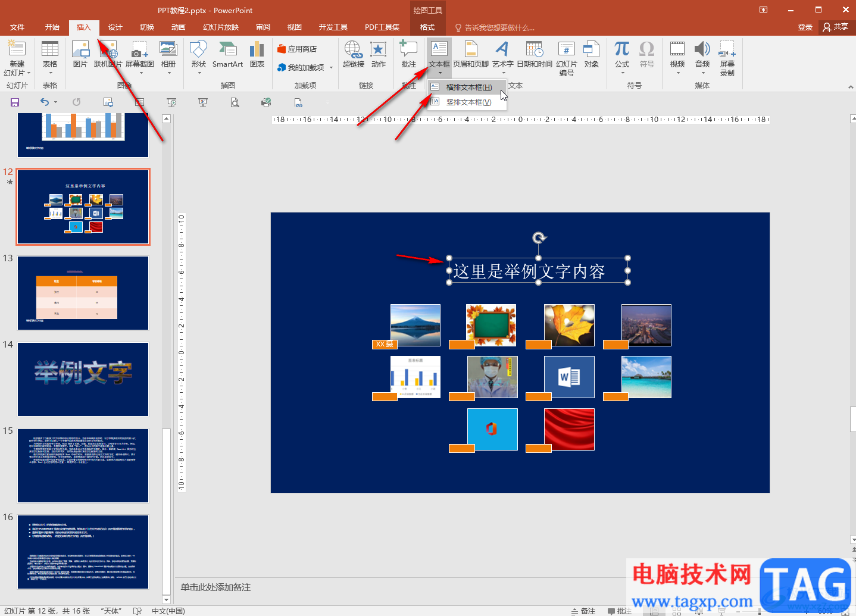This screenshot has width=856, height=616.
Task: Click the Word icon image on the slide
Action: (569, 377)
